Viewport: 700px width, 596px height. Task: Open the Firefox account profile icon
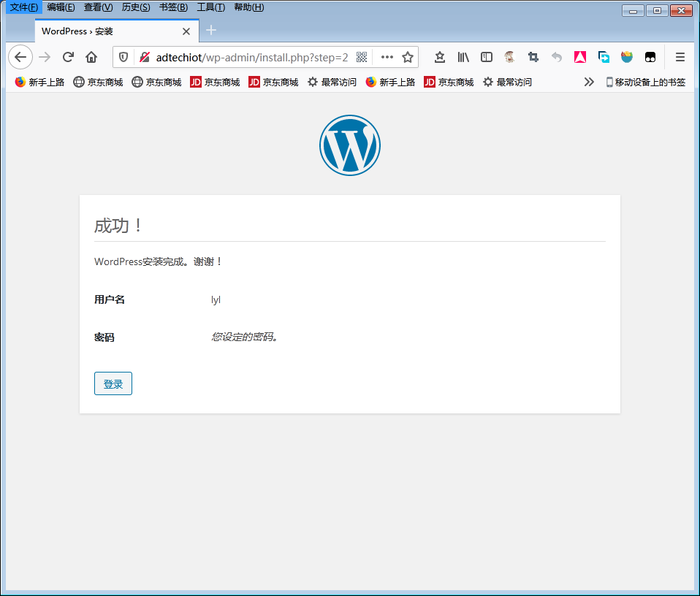[509, 56]
